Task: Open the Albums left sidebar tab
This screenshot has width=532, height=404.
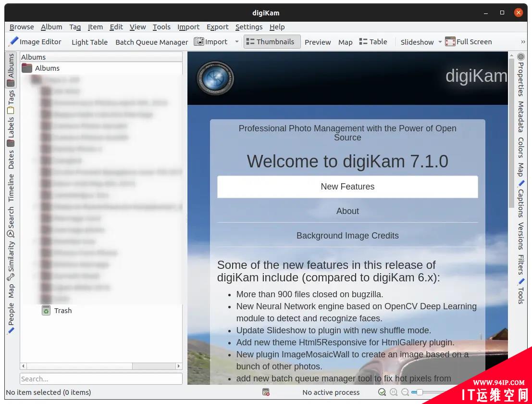Action: 11,70
